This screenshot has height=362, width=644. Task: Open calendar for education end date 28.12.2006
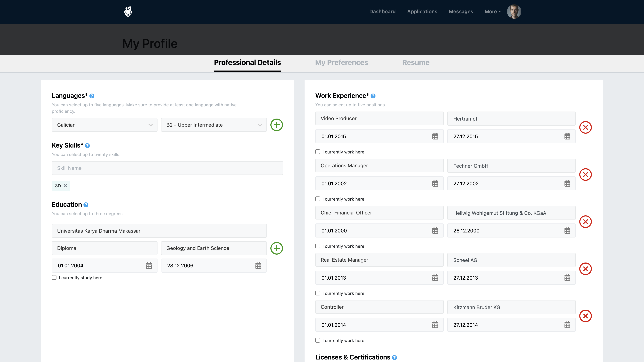pyautogui.click(x=258, y=266)
